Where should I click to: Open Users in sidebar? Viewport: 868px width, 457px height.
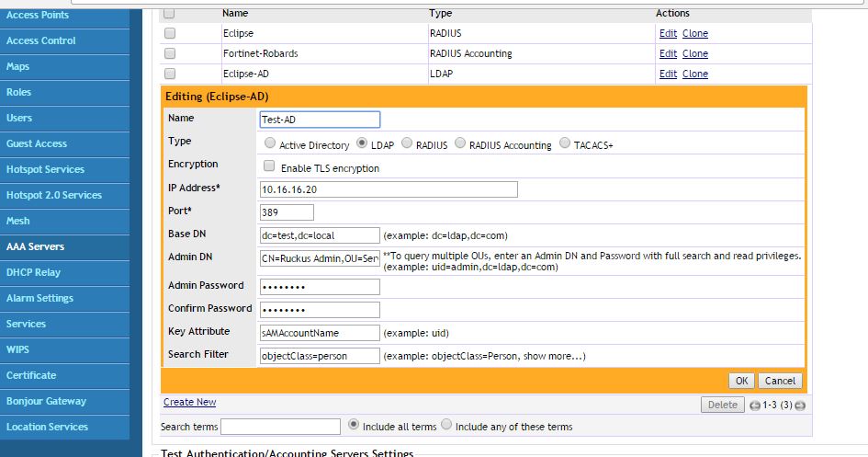[x=65, y=118]
